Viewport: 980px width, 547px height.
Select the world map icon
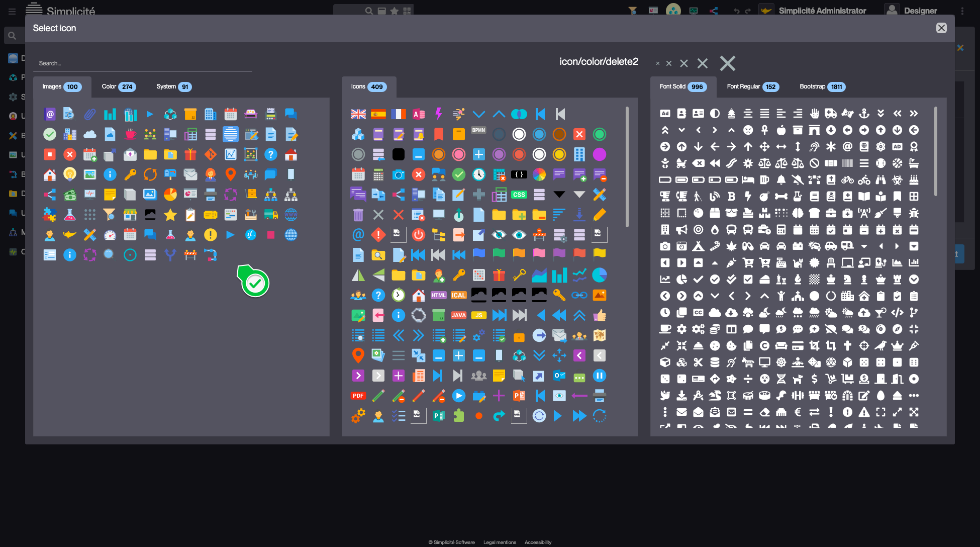coord(600,335)
